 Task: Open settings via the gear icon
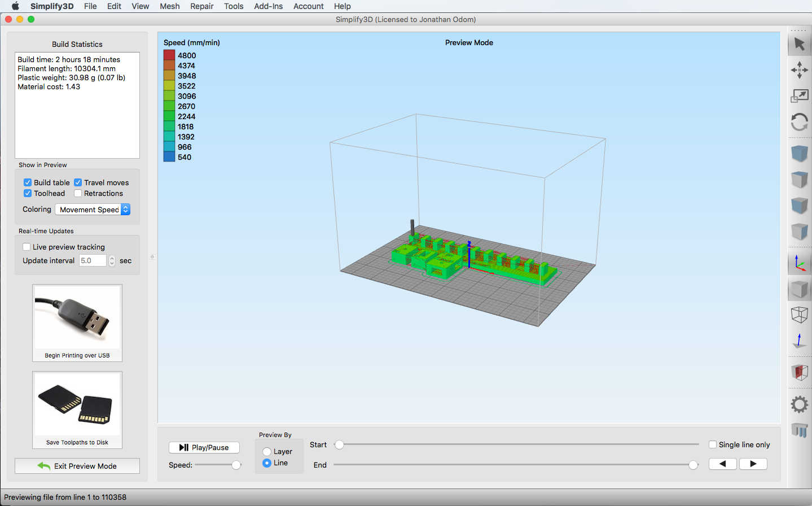[x=799, y=404]
